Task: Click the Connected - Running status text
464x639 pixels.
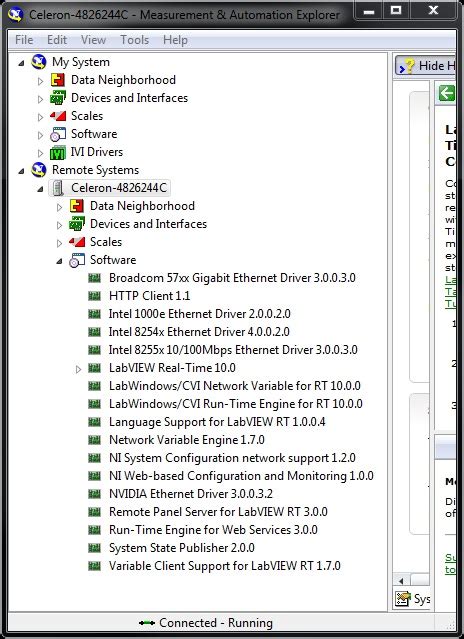Action: (216, 623)
